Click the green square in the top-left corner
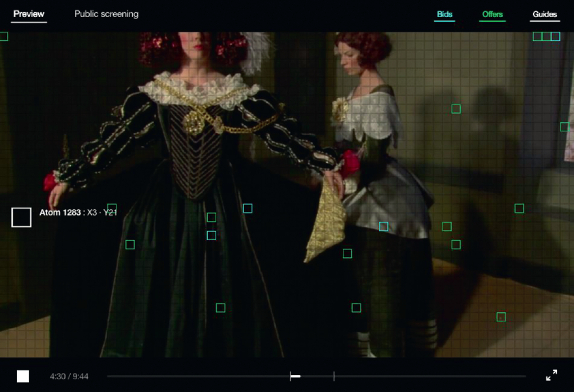Image resolution: width=574 pixels, height=392 pixels. (x=3, y=37)
